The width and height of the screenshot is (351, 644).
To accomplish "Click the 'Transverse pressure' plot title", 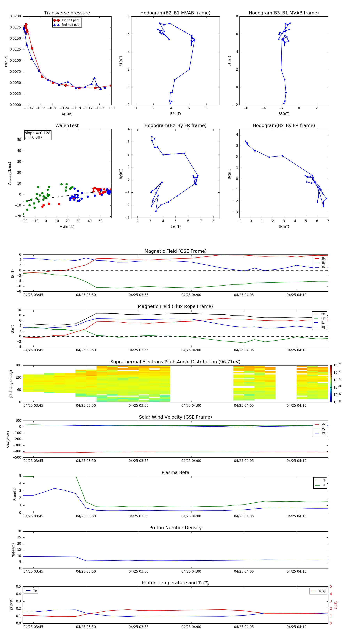I will tap(67, 13).
